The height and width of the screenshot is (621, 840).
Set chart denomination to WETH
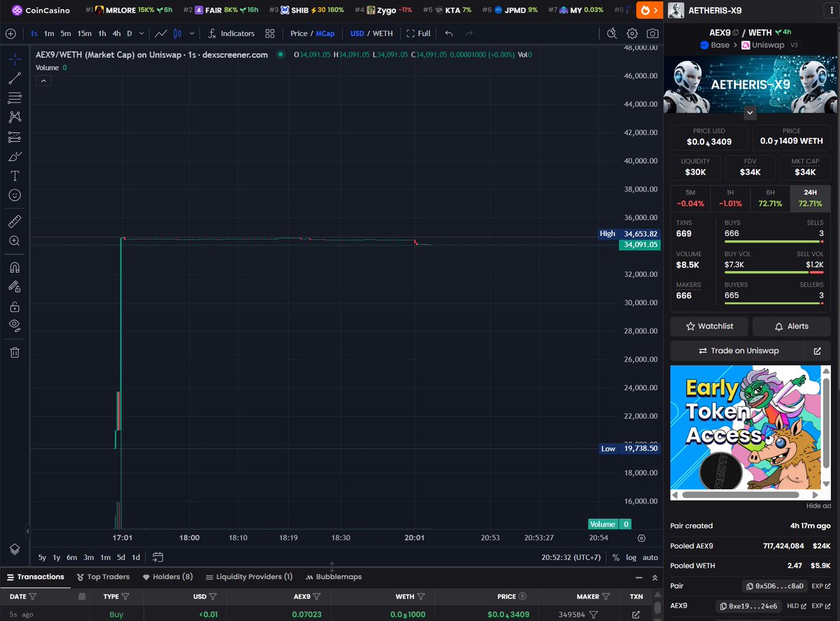[383, 34]
